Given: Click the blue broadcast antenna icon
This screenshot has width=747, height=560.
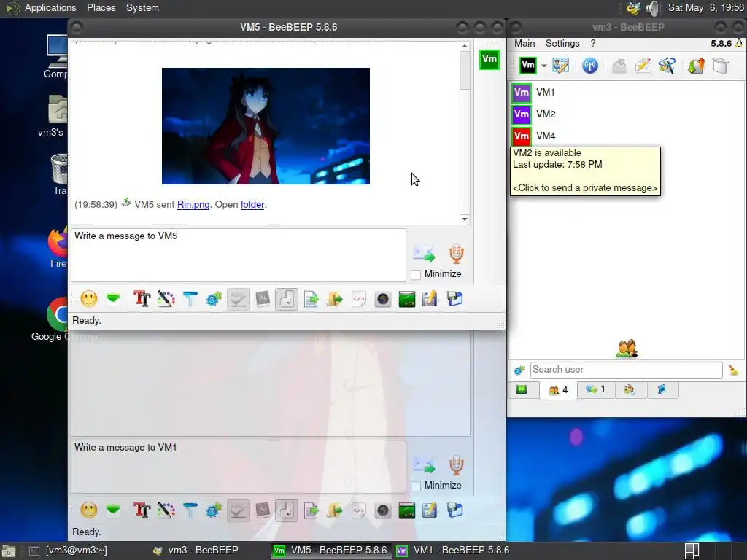Looking at the screenshot, I should coord(589,66).
